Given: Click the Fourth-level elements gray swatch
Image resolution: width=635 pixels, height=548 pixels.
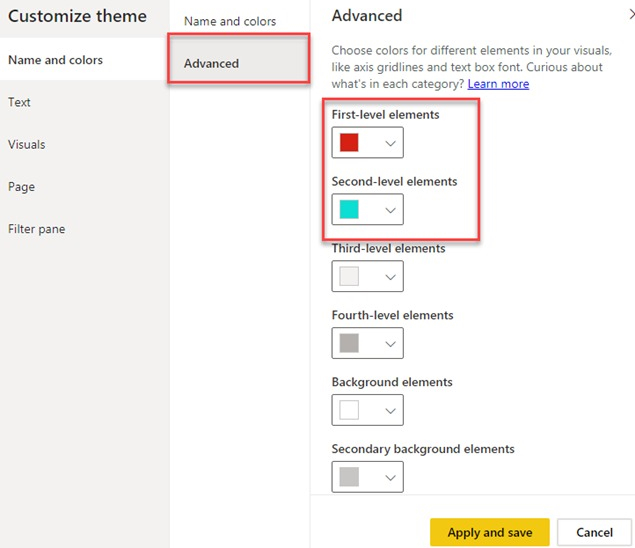Looking at the screenshot, I should click(349, 343).
